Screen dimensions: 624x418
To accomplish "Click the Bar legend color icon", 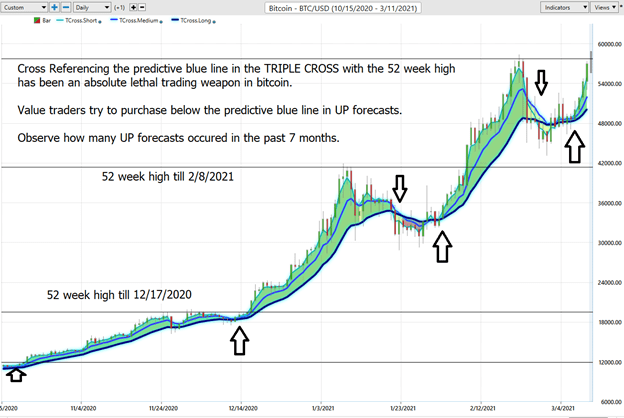I will coord(37,21).
